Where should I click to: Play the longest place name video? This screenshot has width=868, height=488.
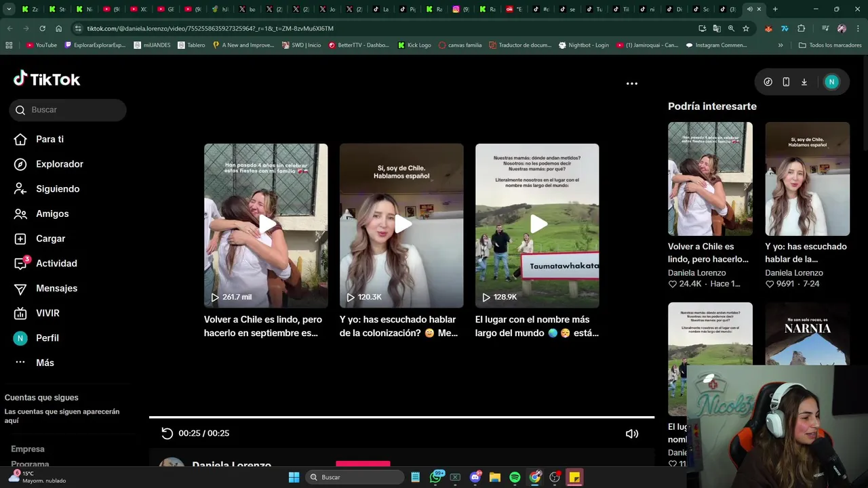[x=537, y=226]
